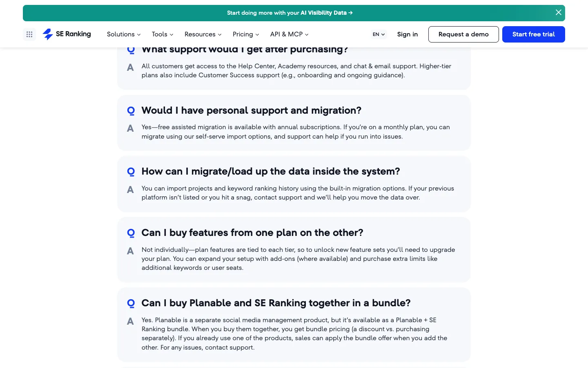
Task: Click the Sign in link
Action: click(408, 34)
